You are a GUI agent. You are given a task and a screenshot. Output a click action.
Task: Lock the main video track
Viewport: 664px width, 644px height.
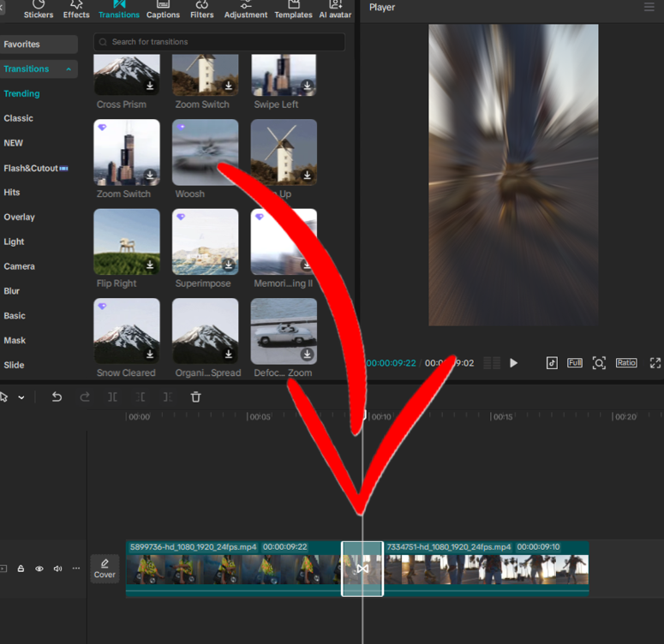point(21,569)
